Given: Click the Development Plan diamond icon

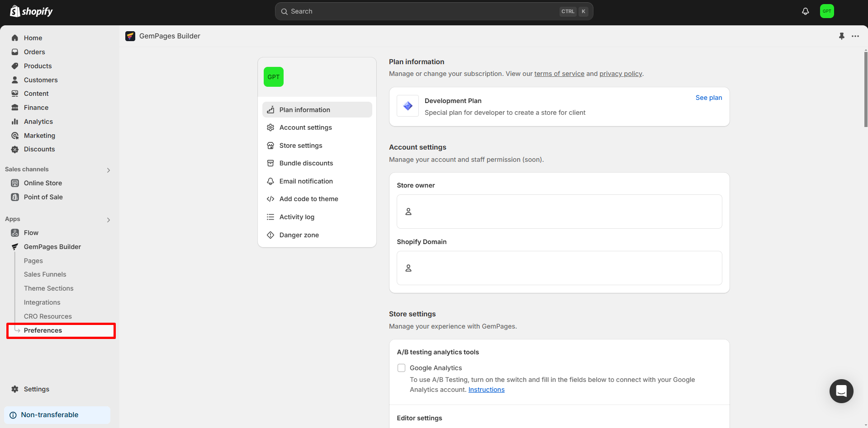Looking at the screenshot, I should tap(408, 106).
